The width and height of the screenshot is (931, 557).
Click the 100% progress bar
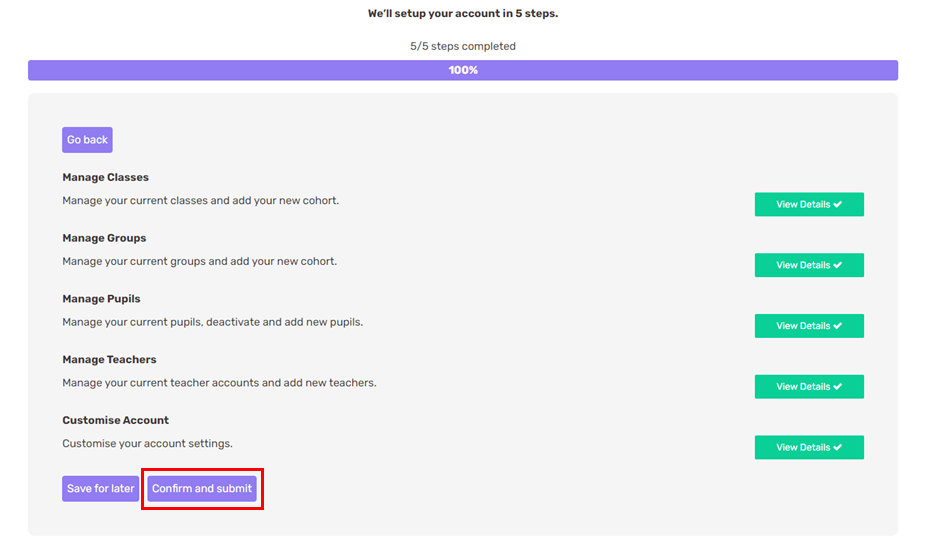[x=463, y=70]
